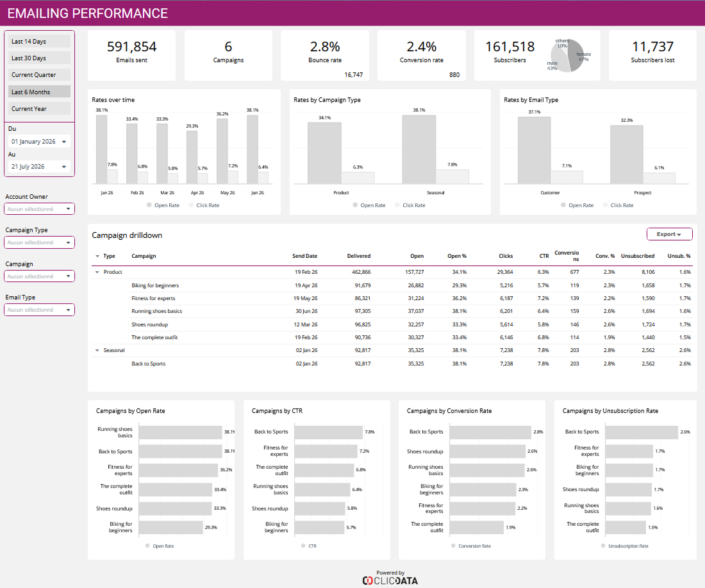This screenshot has width=705, height=588.
Task: Open the Au end date dropdown
Action: click(39, 167)
